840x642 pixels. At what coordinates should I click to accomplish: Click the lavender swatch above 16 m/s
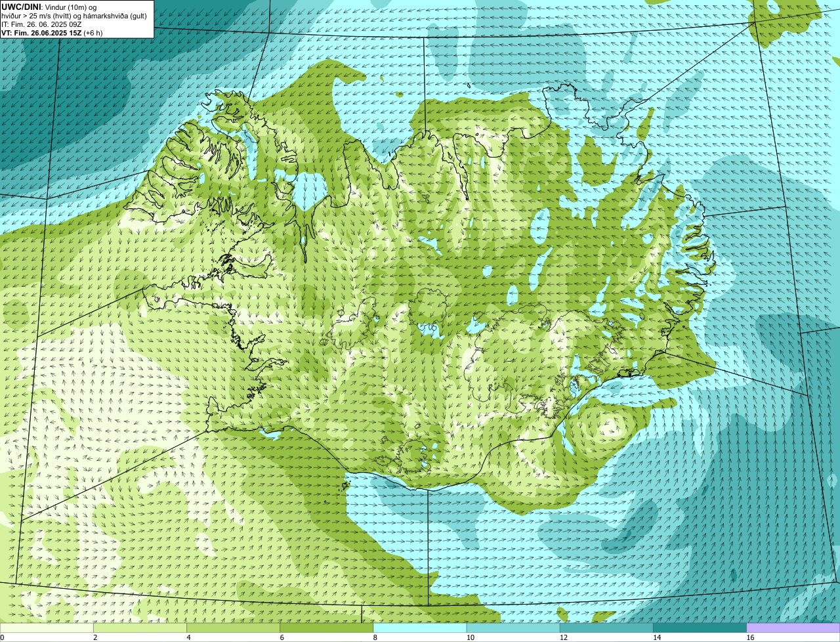click(x=793, y=628)
